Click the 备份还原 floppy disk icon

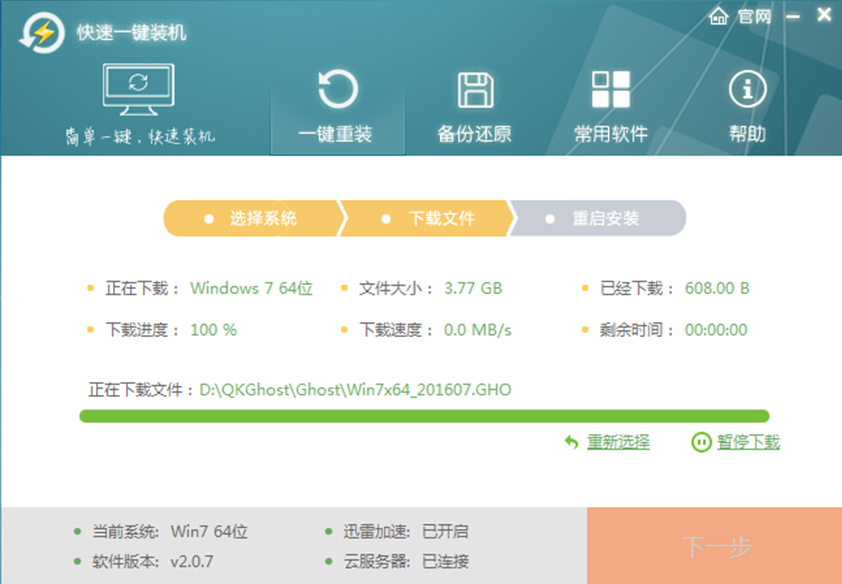click(x=475, y=90)
